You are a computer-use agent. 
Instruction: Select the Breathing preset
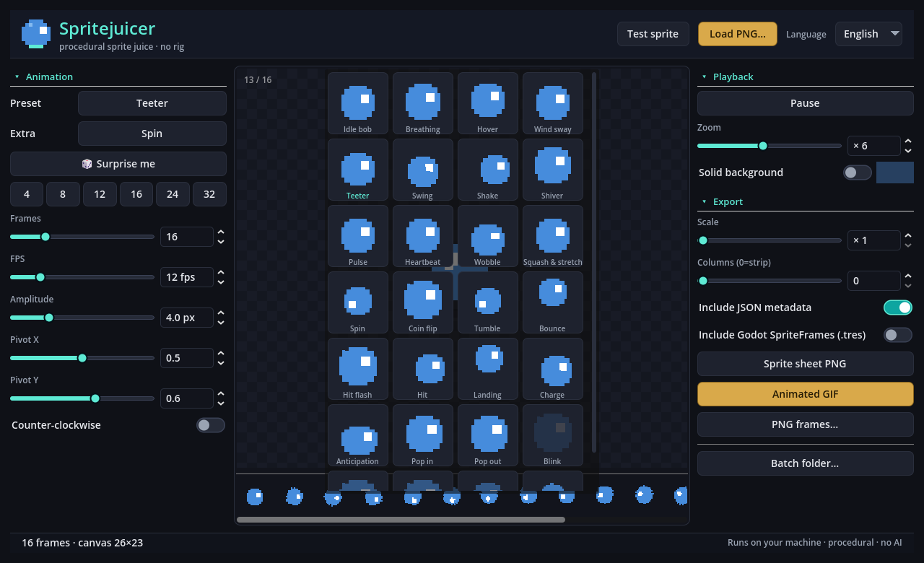(x=422, y=103)
